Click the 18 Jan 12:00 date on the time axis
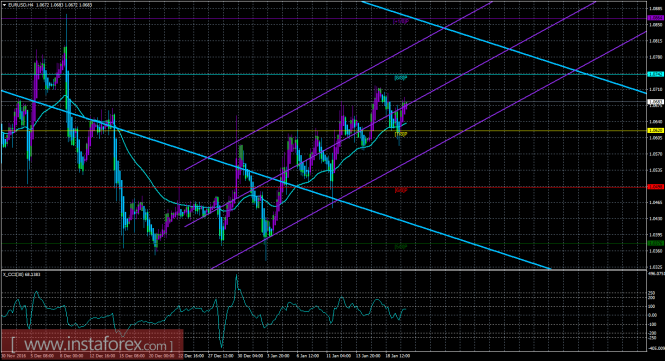This screenshot has height=361, width=665. coord(397,356)
